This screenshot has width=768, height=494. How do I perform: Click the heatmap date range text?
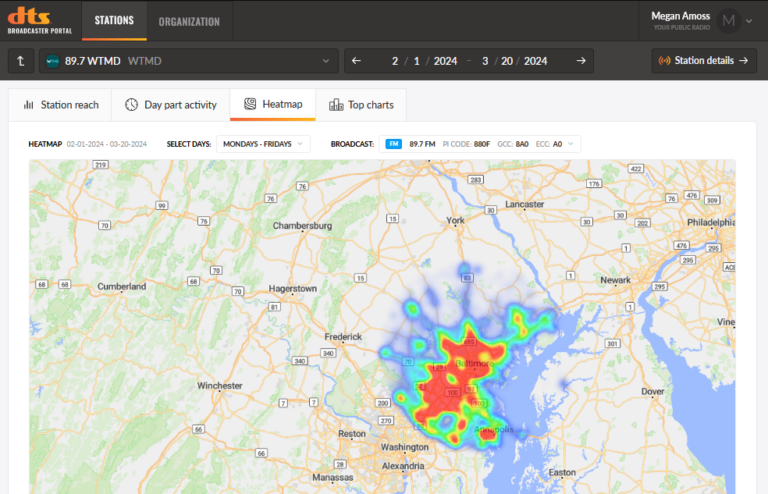(107, 144)
